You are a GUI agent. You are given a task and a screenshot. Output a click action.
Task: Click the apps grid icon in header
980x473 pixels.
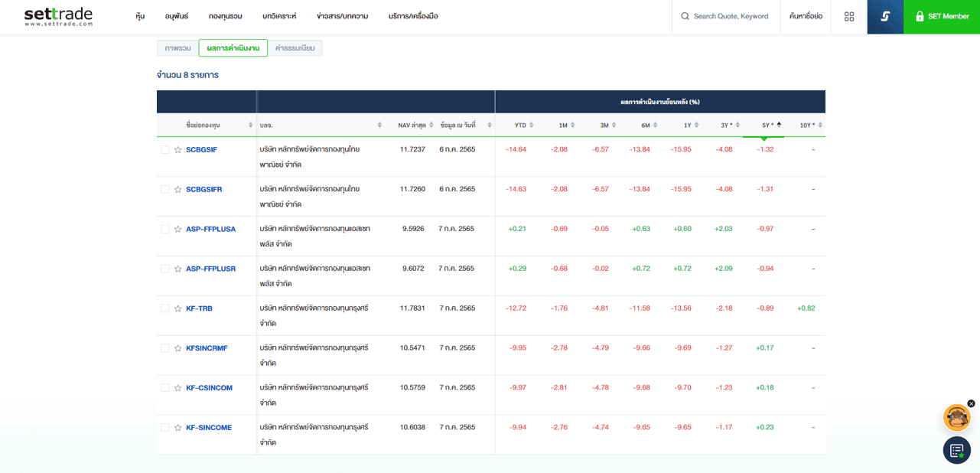[x=848, y=16]
